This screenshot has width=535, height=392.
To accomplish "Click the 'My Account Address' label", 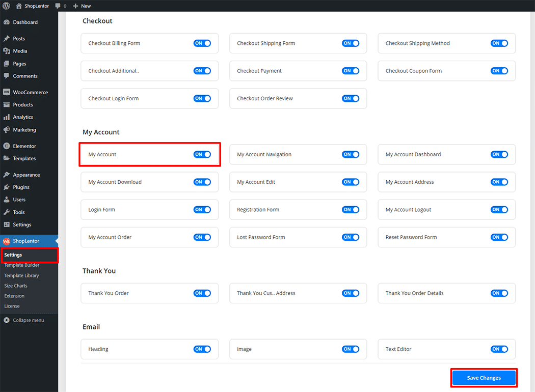I will click(410, 182).
